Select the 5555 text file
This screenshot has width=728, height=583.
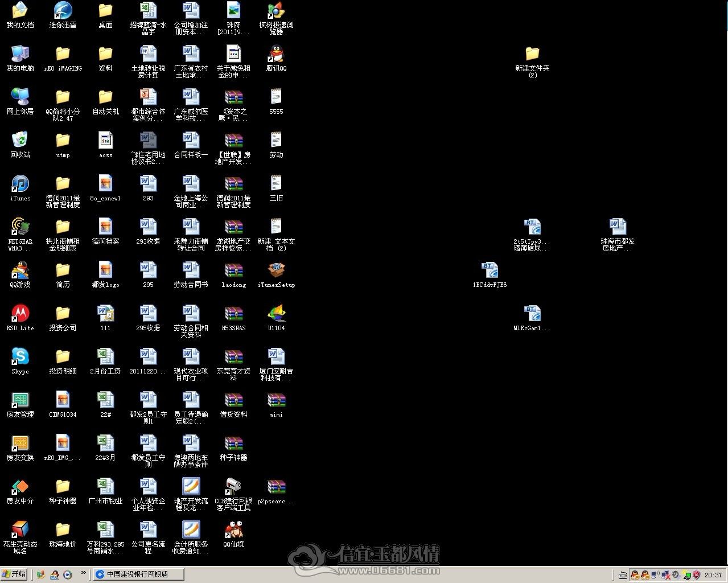coord(276,101)
